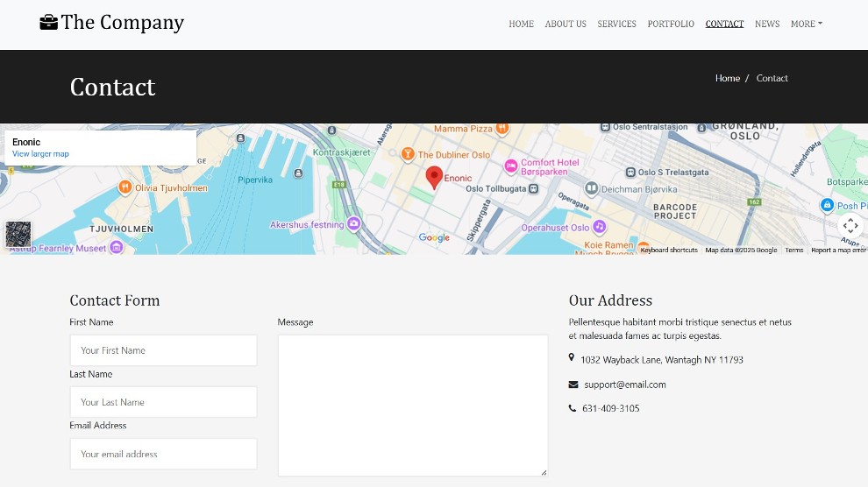Screen dimensions: 868x487
Task: Select Oslo S Trelastgata transit icon
Action: point(630,172)
